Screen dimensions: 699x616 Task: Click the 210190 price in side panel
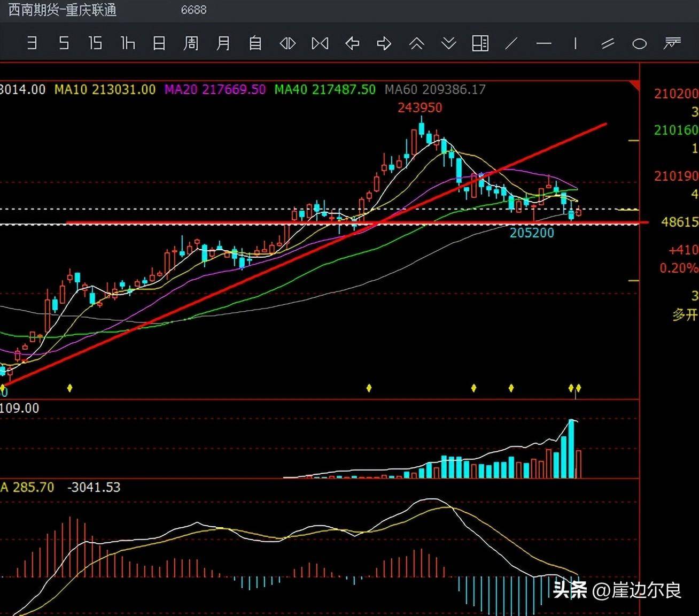(676, 176)
